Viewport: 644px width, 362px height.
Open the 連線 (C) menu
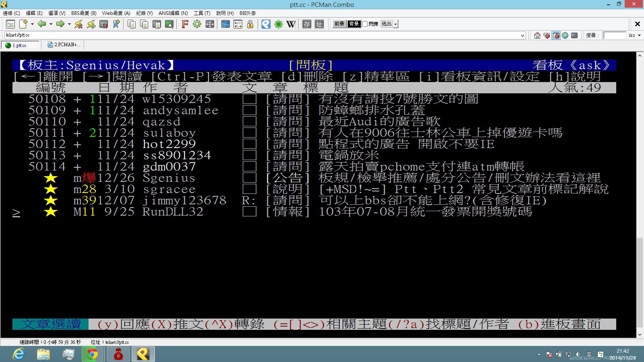11,13
